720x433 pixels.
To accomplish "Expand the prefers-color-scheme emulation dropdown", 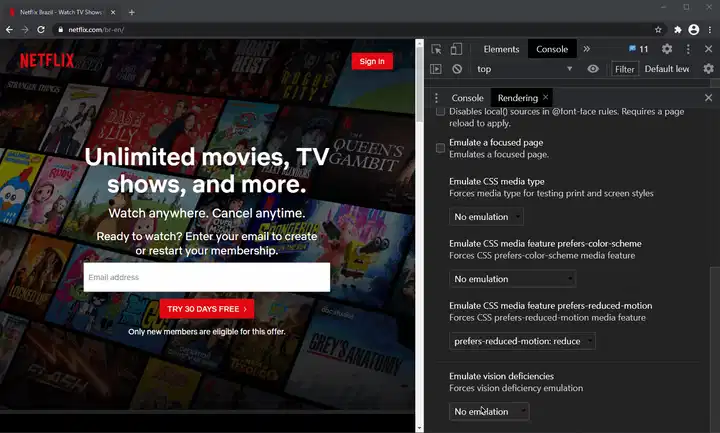I will [x=513, y=279].
